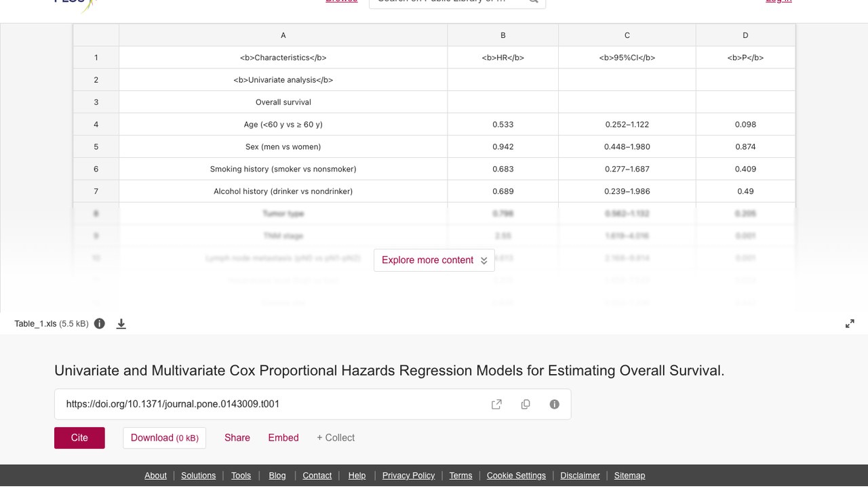Copy DOI link with copy icon

point(526,405)
